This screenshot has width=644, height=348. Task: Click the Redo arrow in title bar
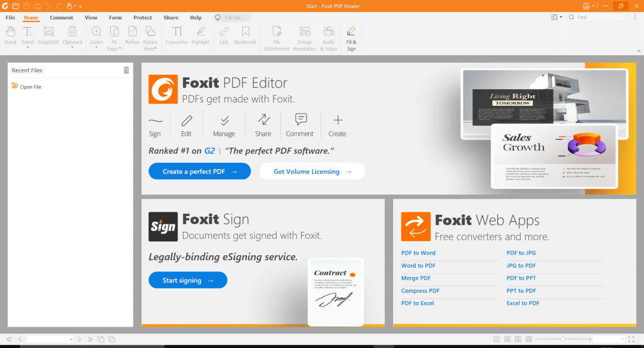58,6
